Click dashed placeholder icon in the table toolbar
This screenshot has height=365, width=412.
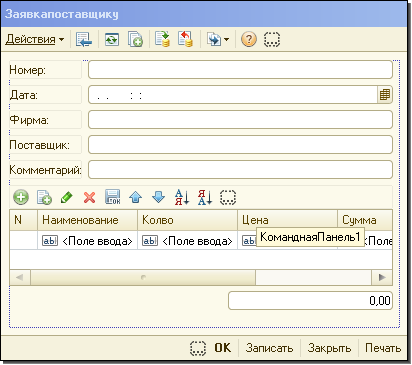click(228, 197)
